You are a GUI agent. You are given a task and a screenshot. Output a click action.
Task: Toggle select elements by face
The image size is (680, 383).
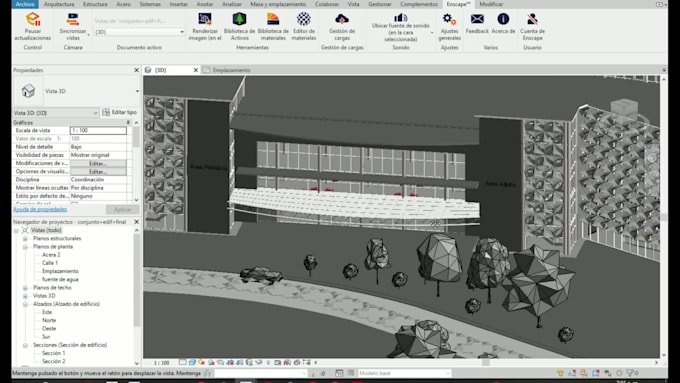point(595,373)
